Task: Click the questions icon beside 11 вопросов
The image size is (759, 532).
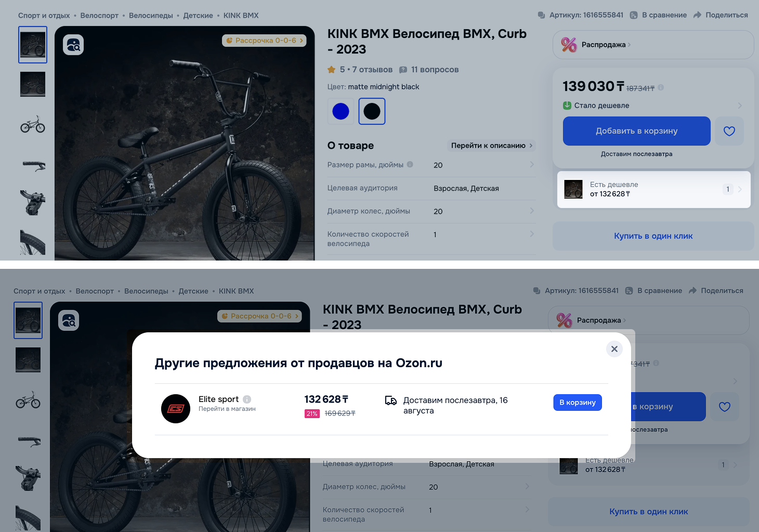Action: (x=403, y=70)
